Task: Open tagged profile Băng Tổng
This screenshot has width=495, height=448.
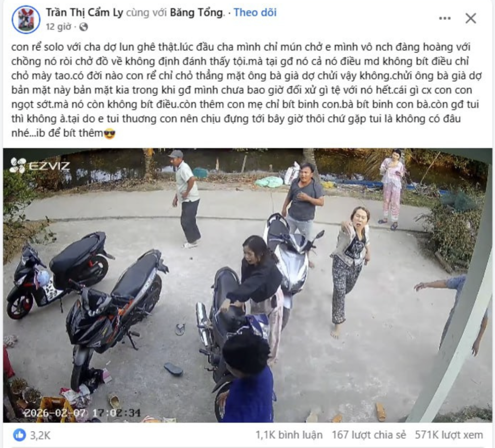Action: pos(197,12)
